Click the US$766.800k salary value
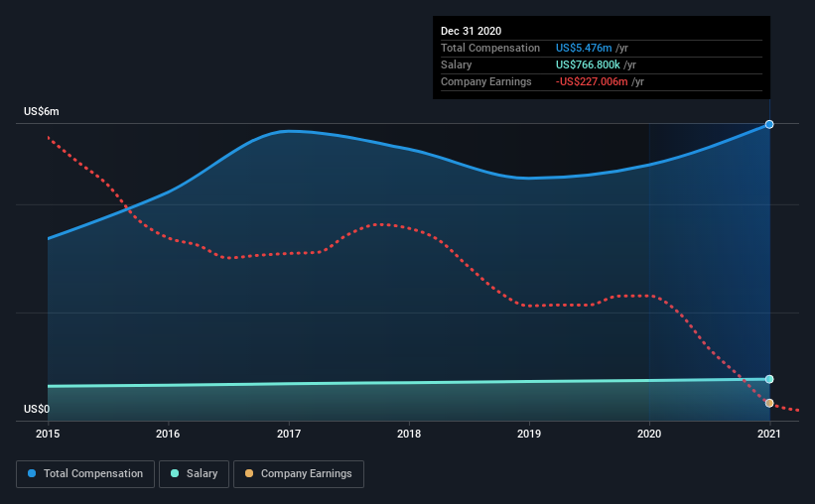The width and height of the screenshot is (815, 504). point(588,64)
